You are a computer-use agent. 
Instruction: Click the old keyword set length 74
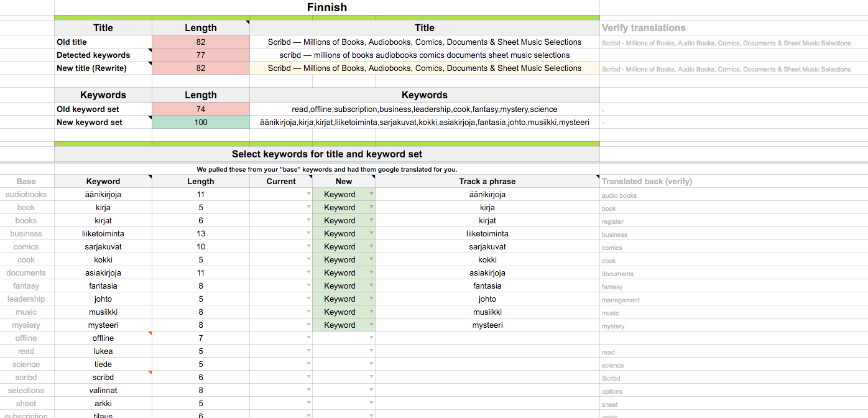click(201, 109)
